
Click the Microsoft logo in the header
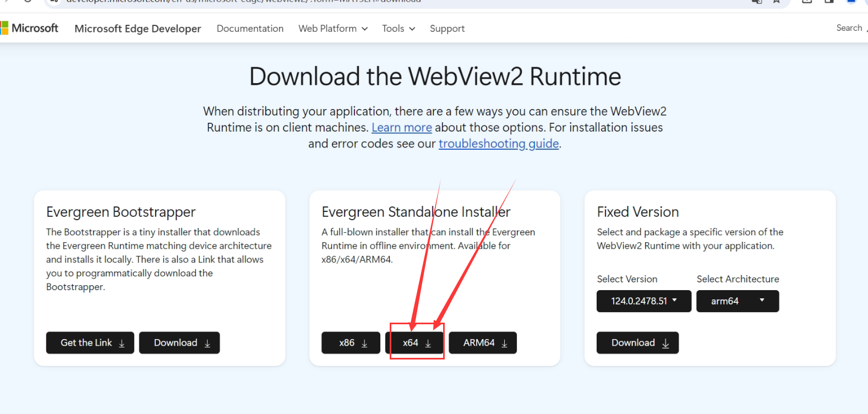pyautogui.click(x=29, y=28)
